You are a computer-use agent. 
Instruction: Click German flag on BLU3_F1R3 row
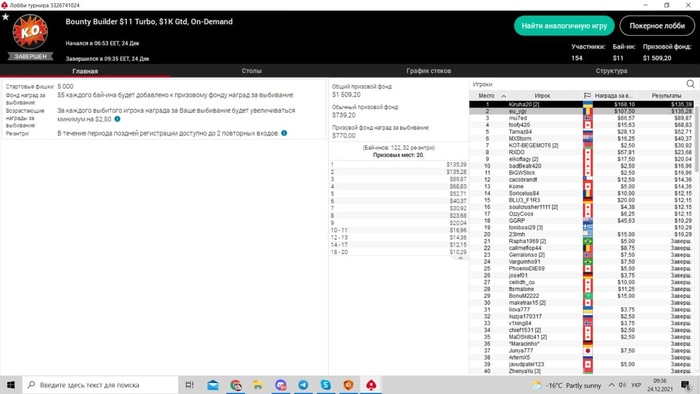pyautogui.click(x=588, y=200)
